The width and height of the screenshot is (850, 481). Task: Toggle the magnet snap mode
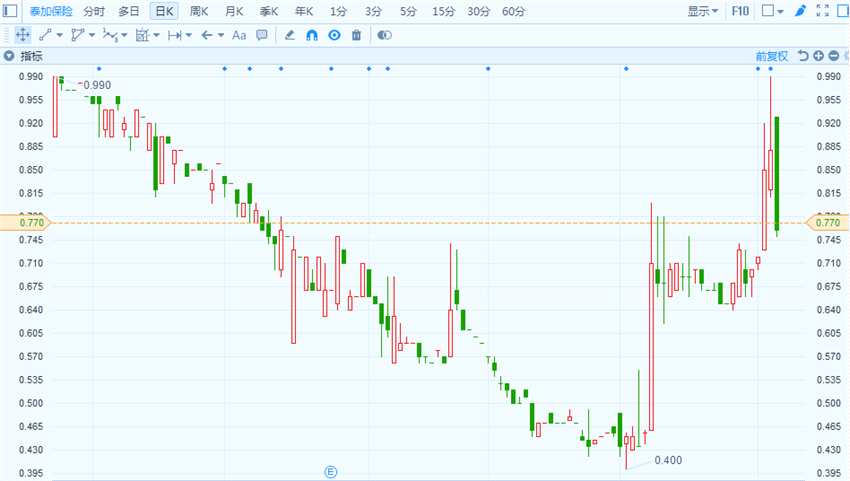[x=312, y=35]
